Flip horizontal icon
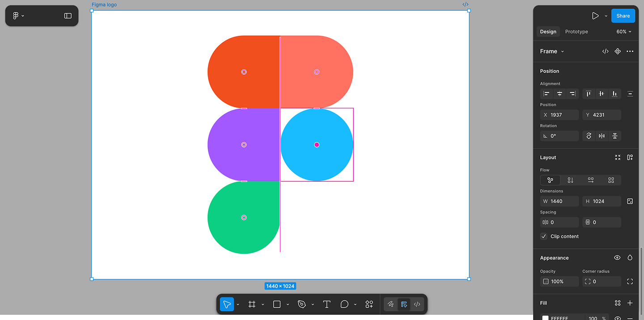The image size is (644, 320). pyautogui.click(x=602, y=136)
